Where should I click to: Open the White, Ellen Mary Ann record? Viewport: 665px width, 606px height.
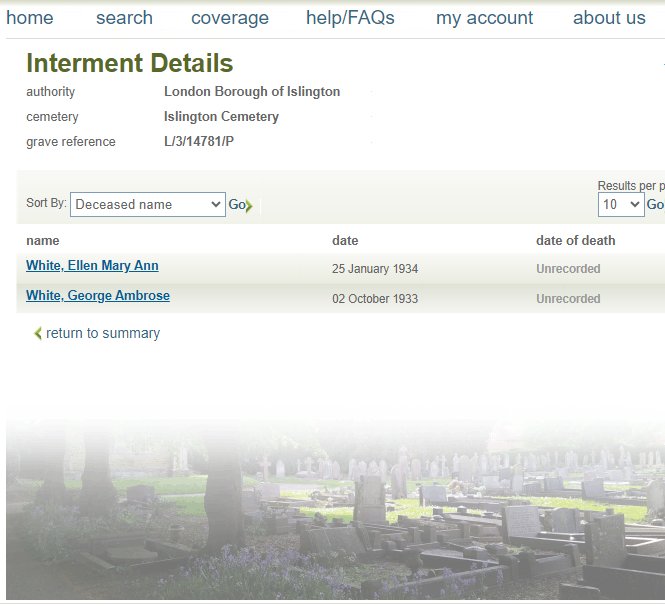click(92, 266)
